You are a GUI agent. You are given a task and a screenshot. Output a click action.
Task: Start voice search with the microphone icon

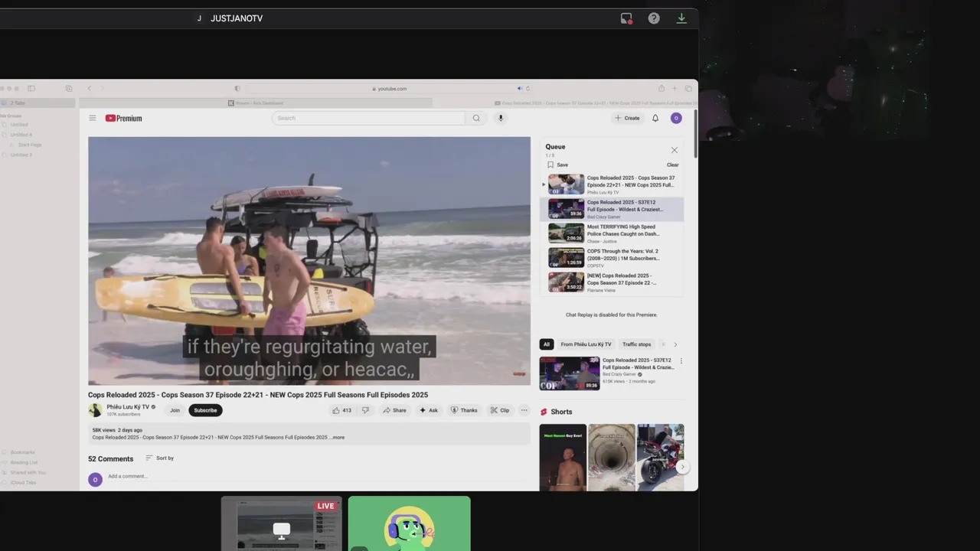pyautogui.click(x=501, y=118)
